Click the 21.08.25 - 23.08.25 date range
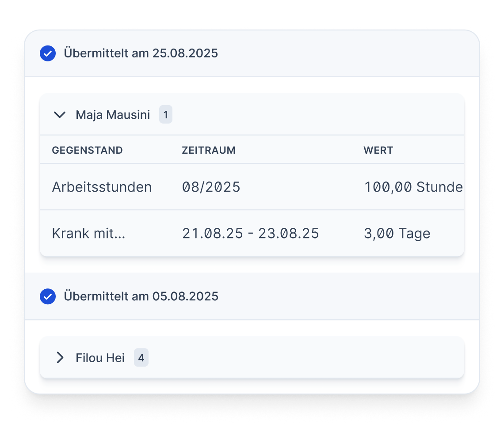This screenshot has height=424, width=504. tap(250, 233)
